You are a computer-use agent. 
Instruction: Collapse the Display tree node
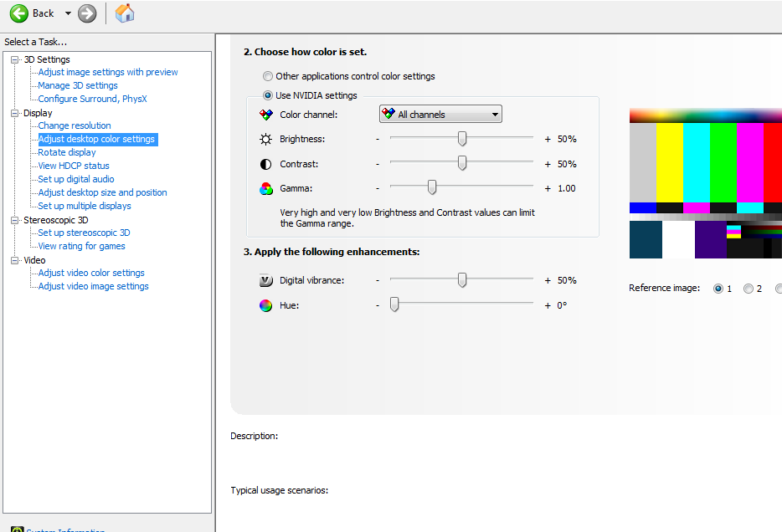pos(14,113)
